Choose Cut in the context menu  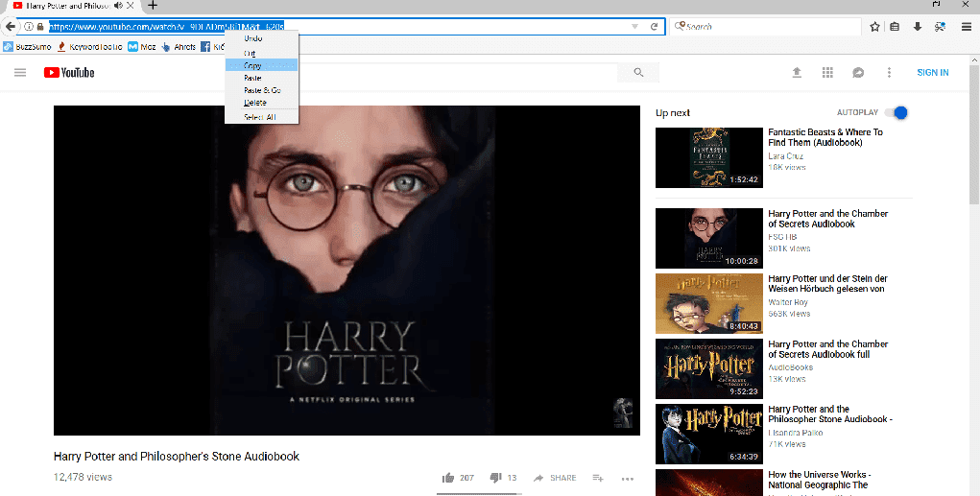[261, 53]
